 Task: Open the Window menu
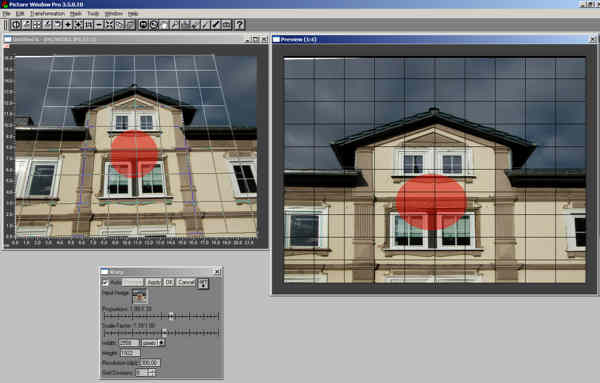click(114, 13)
